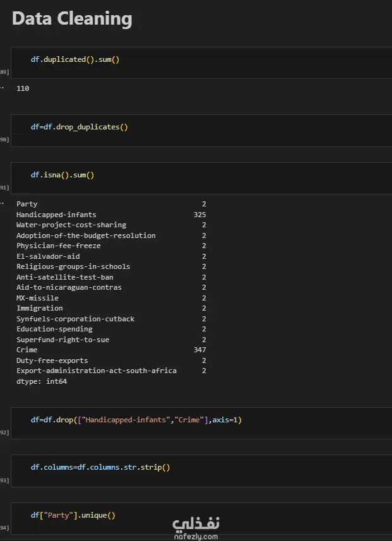
Task: Click the df["Party"].unique() code cell
Action: pos(73,514)
